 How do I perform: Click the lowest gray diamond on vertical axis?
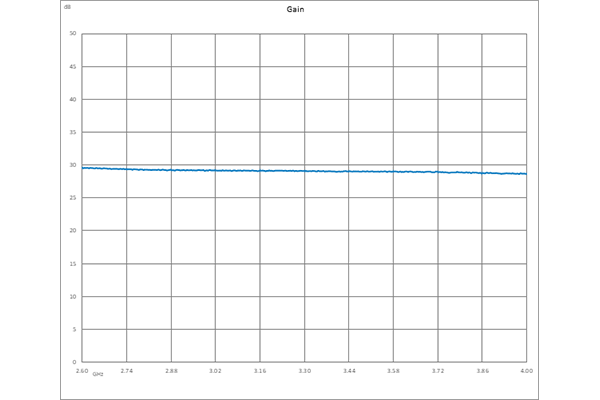(x=71, y=360)
